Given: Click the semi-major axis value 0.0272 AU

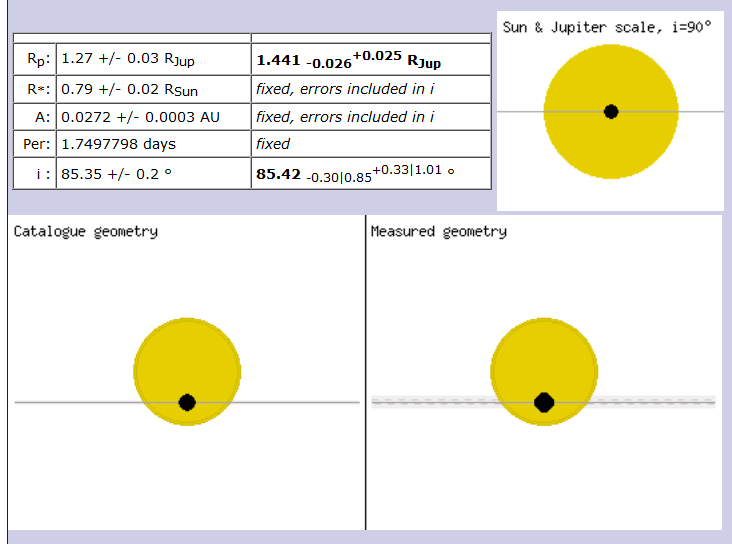Looking at the screenshot, I should pos(140,116).
